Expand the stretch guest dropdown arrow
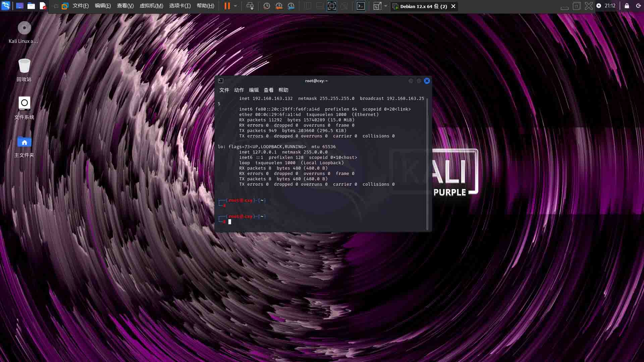The image size is (644, 362). (x=386, y=6)
